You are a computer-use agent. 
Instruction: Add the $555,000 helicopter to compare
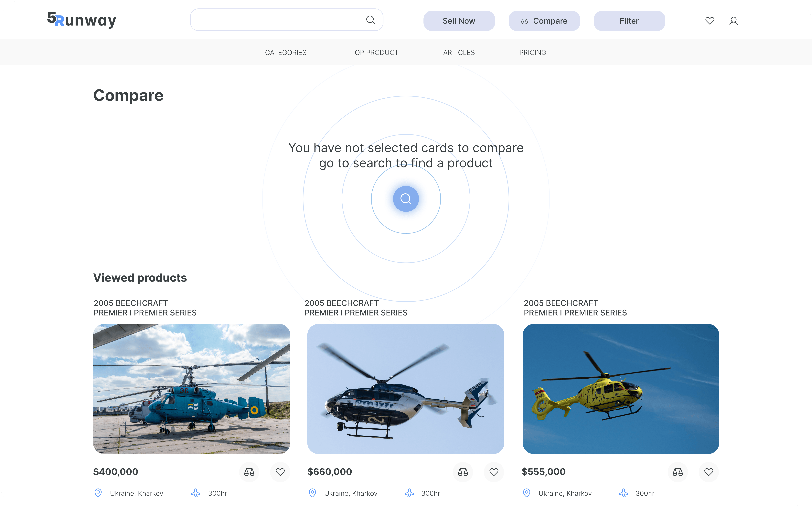point(678,472)
